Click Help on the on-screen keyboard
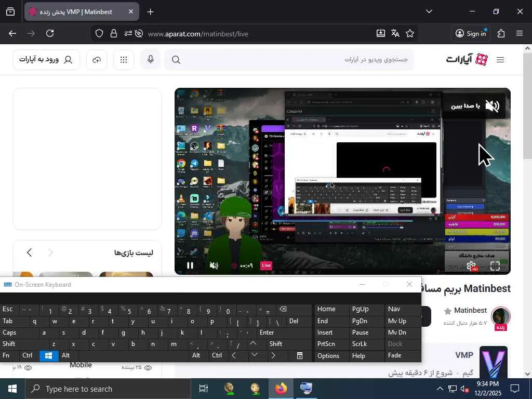 pos(366,355)
